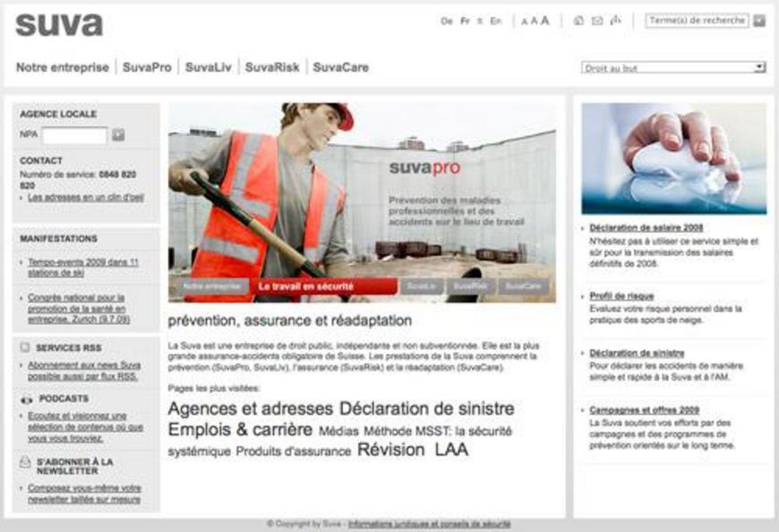Open the Notre entreprise menu

tap(63, 67)
